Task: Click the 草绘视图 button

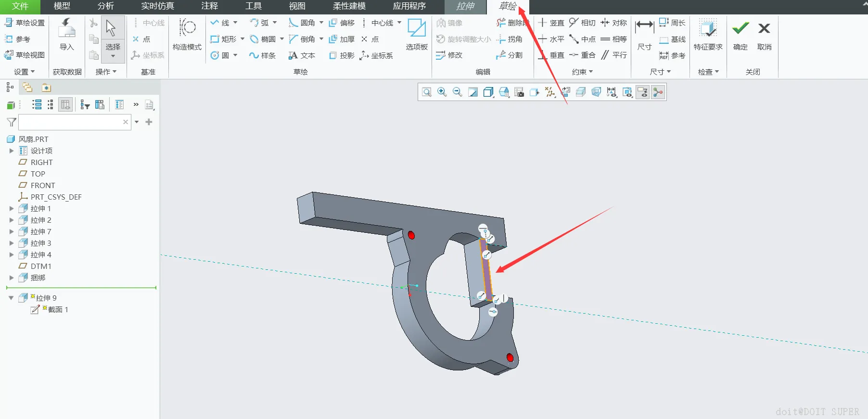Action: point(25,55)
